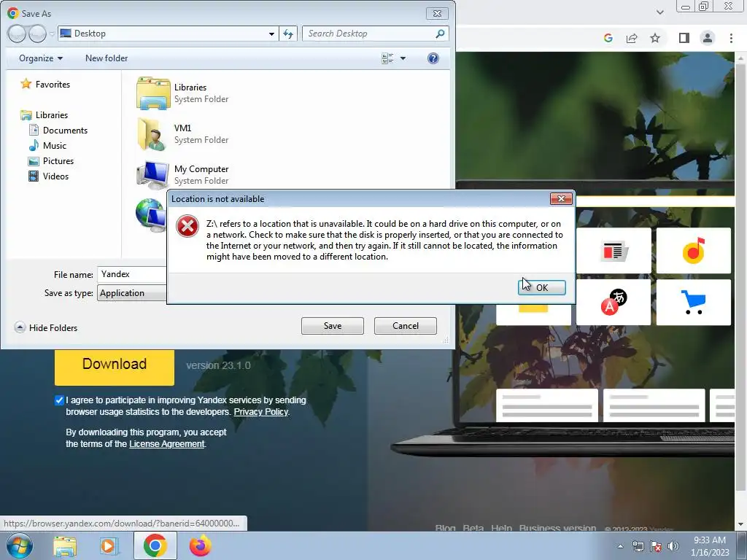Click the page vertical scrollbar
Screen dimensions: 747x560
[x=740, y=276]
